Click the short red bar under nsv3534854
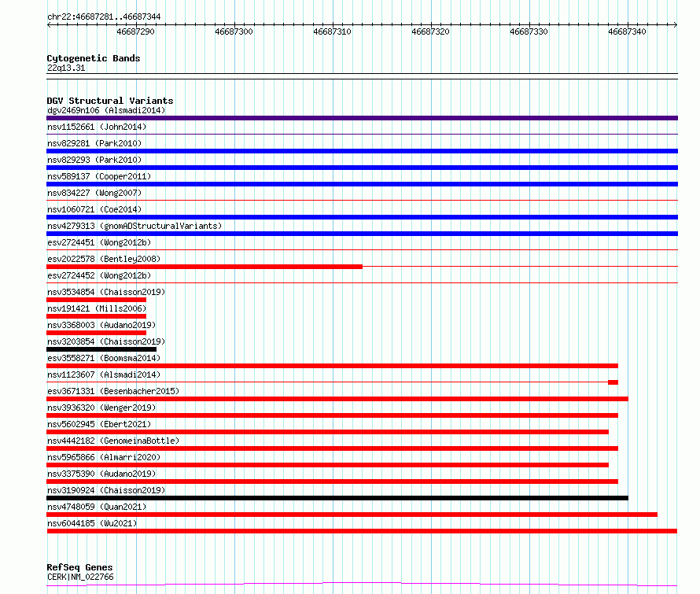 coord(97,300)
